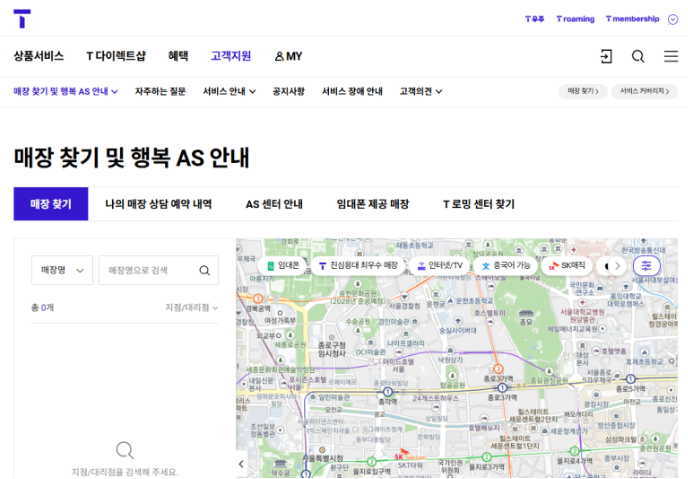Toggle the SK매직 filter chip

point(567,265)
